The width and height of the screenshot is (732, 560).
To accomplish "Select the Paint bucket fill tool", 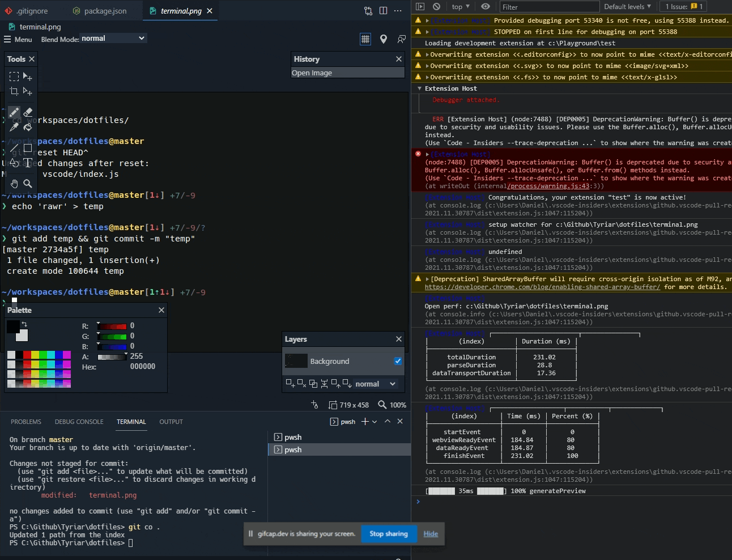I will [28, 127].
